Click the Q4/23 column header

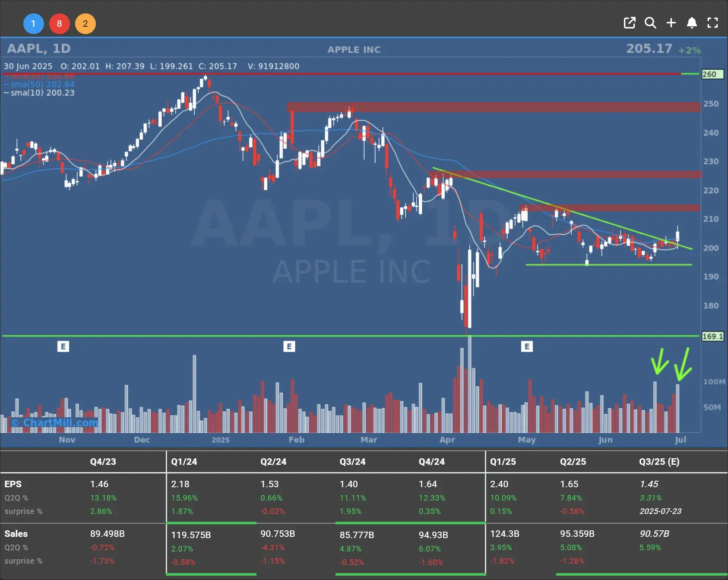[x=103, y=461]
